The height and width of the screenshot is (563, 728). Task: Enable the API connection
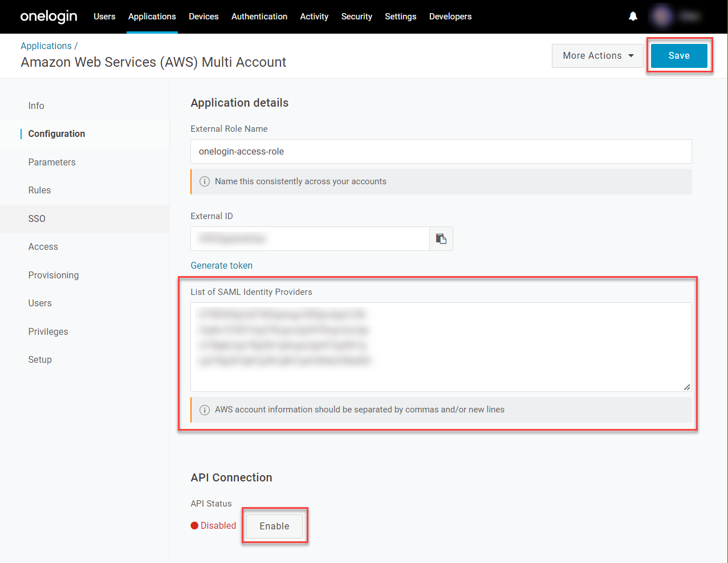(274, 526)
